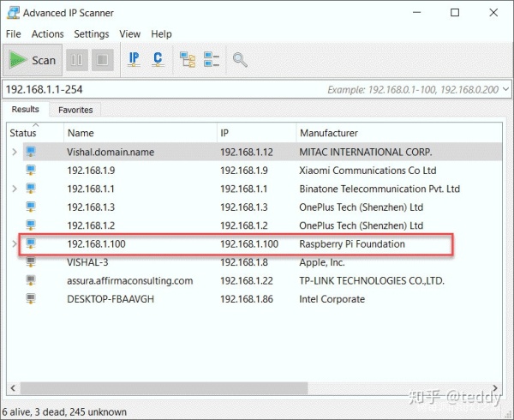Select the name assura.affirmaconsulting.com
Screen dimensions: 514x420
click(130, 280)
